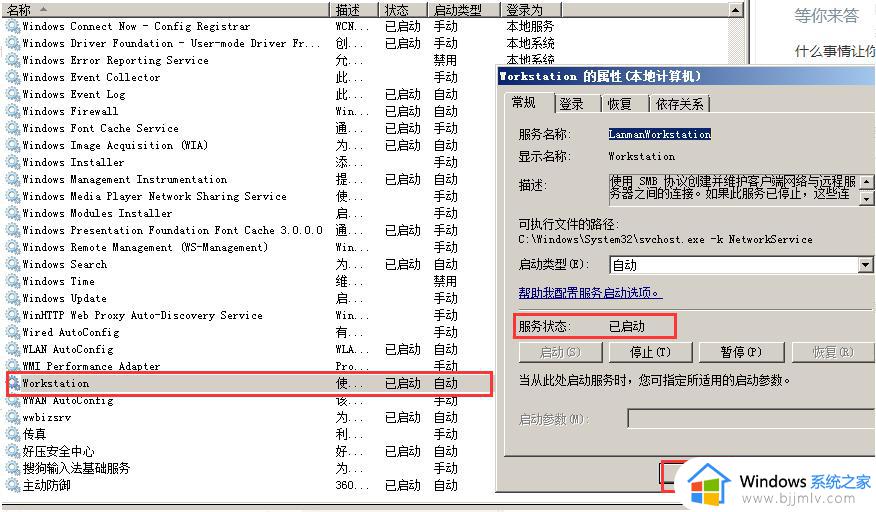Click the 启动(S) button

tap(560, 352)
